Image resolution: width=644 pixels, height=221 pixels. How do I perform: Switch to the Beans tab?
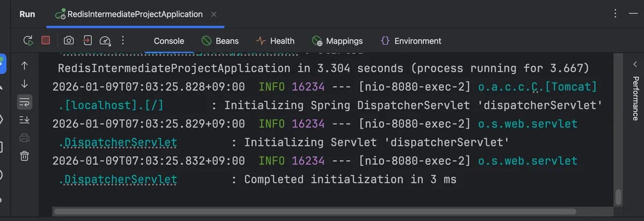(220, 41)
